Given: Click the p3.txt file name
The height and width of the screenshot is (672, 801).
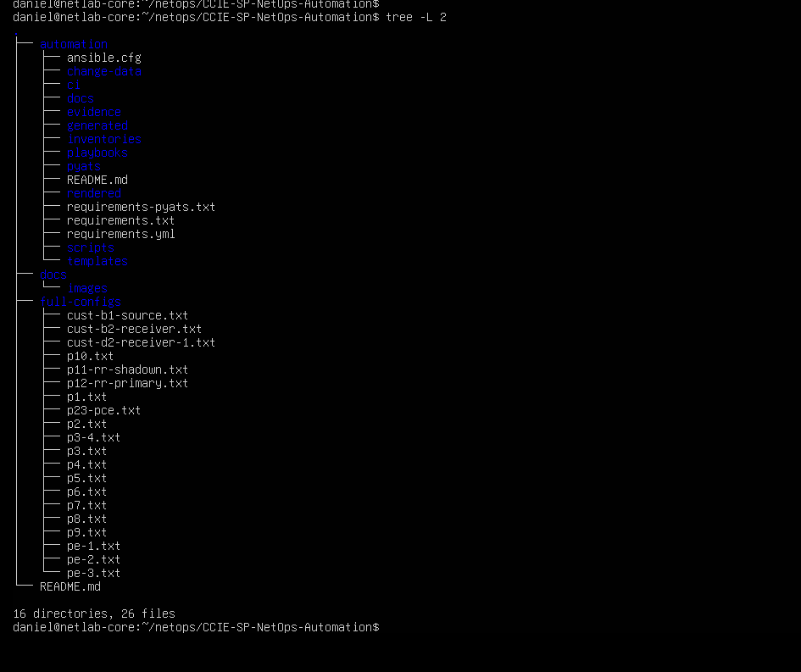Looking at the screenshot, I should (86, 451).
